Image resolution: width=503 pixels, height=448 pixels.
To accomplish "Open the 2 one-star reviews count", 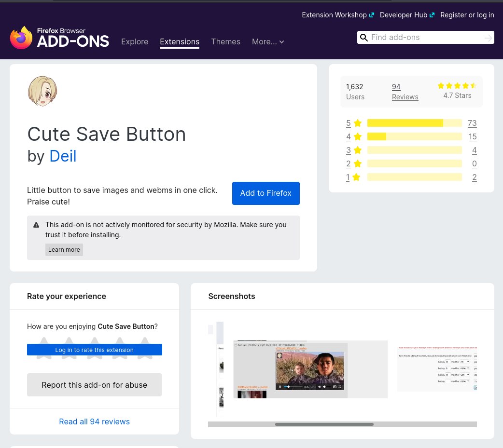I will [x=475, y=177].
